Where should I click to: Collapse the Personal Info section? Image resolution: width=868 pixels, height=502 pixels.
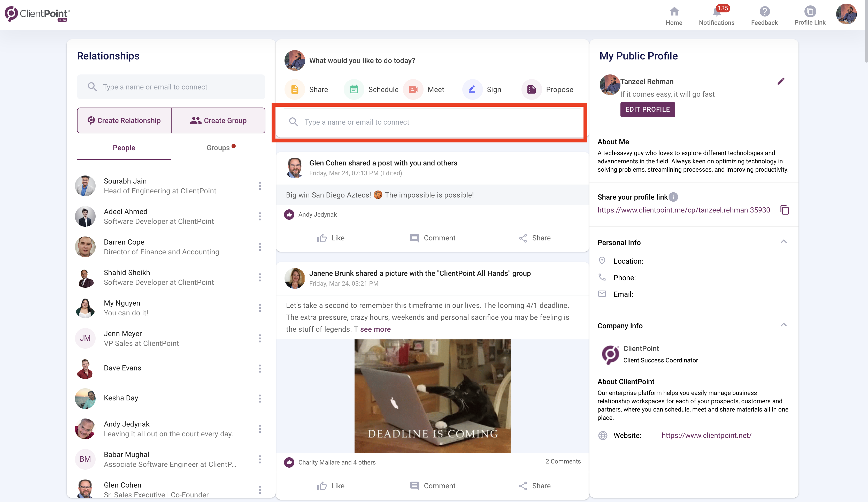pyautogui.click(x=783, y=241)
